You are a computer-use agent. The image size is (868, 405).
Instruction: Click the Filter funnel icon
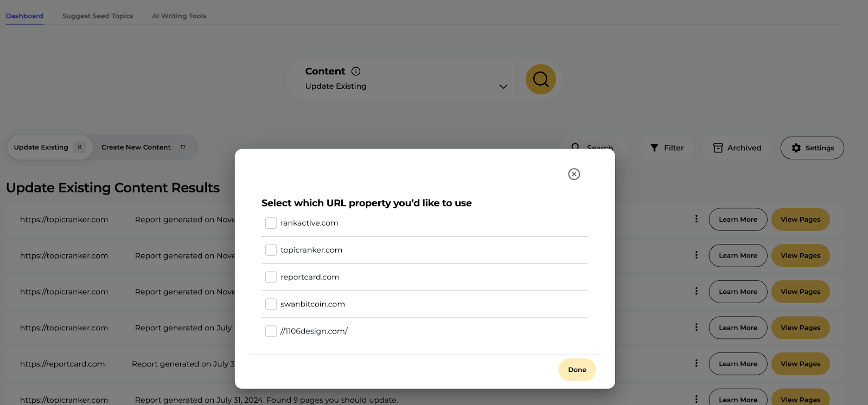coord(654,148)
